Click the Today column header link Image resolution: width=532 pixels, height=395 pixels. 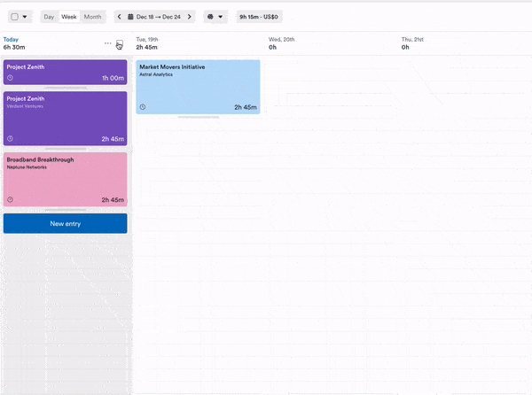coord(11,40)
